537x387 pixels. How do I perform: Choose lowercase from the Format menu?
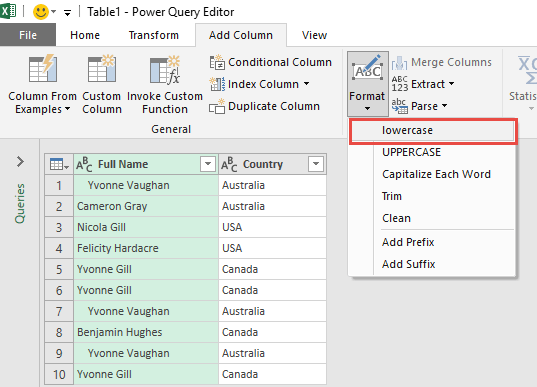tap(433, 130)
